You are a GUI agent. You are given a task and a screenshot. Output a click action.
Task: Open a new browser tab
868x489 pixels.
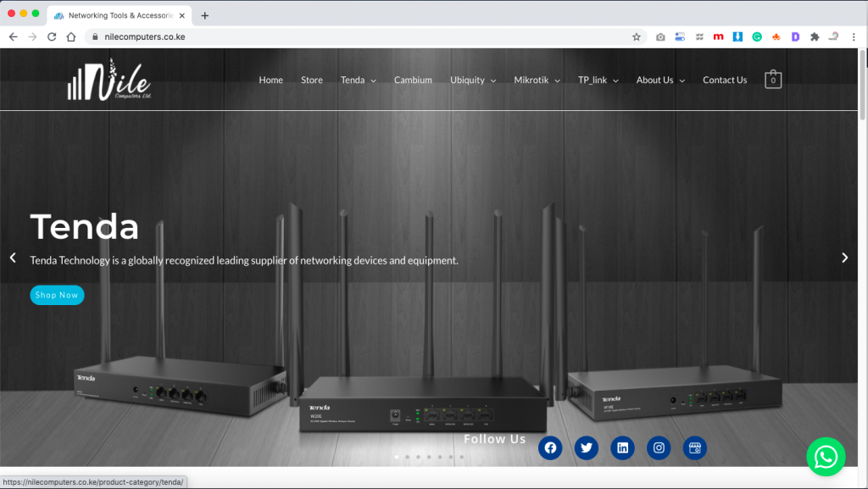click(x=205, y=15)
